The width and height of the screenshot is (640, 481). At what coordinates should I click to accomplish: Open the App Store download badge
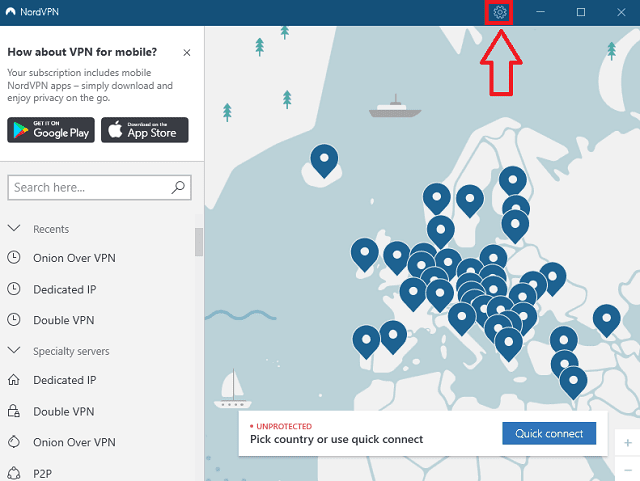145,130
